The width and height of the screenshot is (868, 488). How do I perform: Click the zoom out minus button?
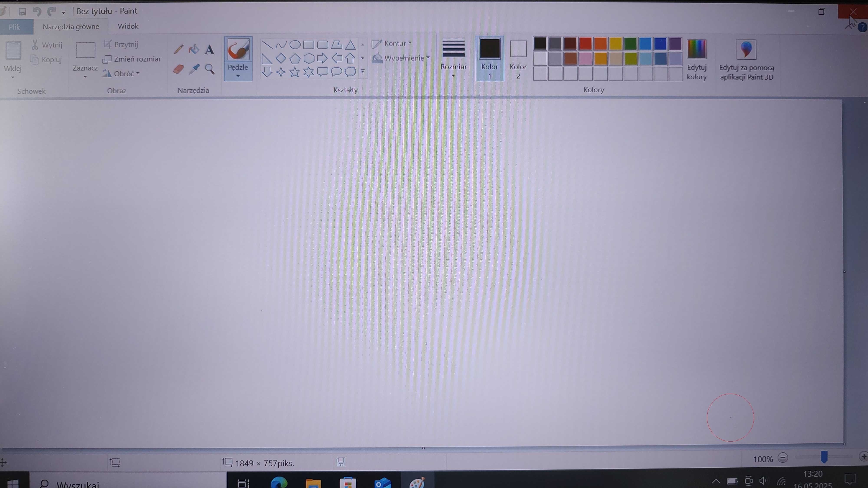coord(783,457)
